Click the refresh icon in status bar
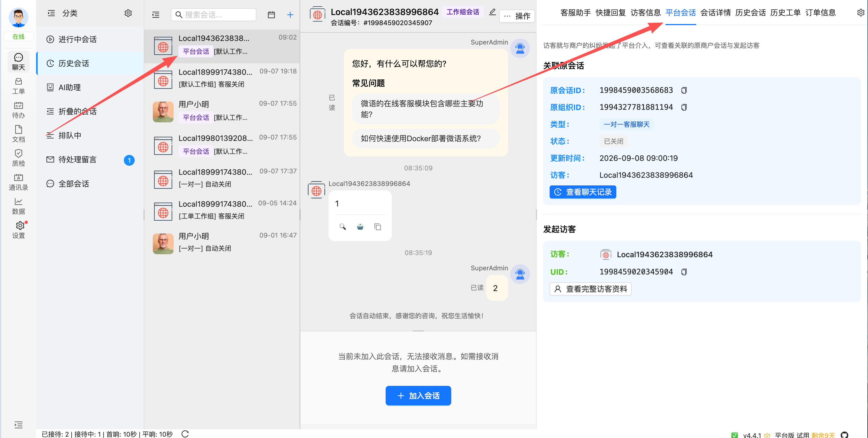 [x=185, y=434]
